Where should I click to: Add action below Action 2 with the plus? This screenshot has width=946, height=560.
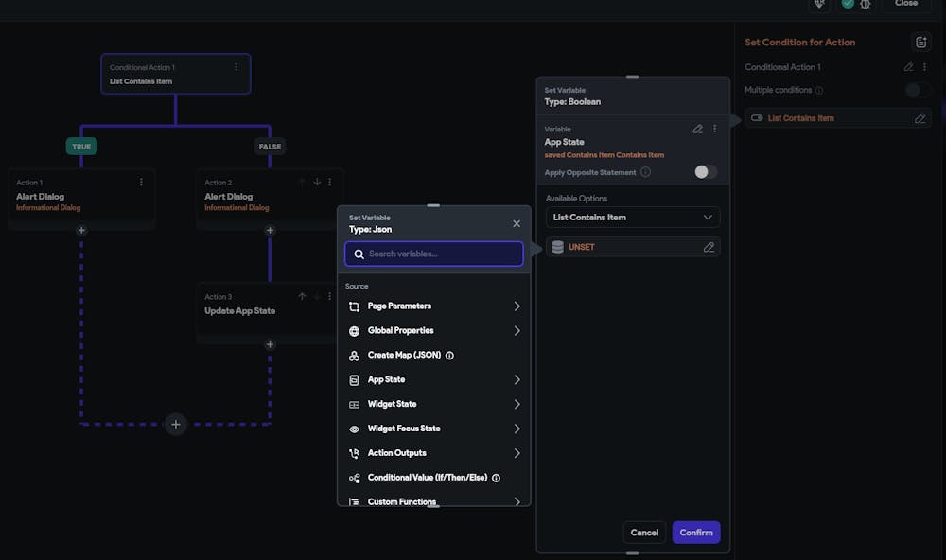pyautogui.click(x=270, y=230)
